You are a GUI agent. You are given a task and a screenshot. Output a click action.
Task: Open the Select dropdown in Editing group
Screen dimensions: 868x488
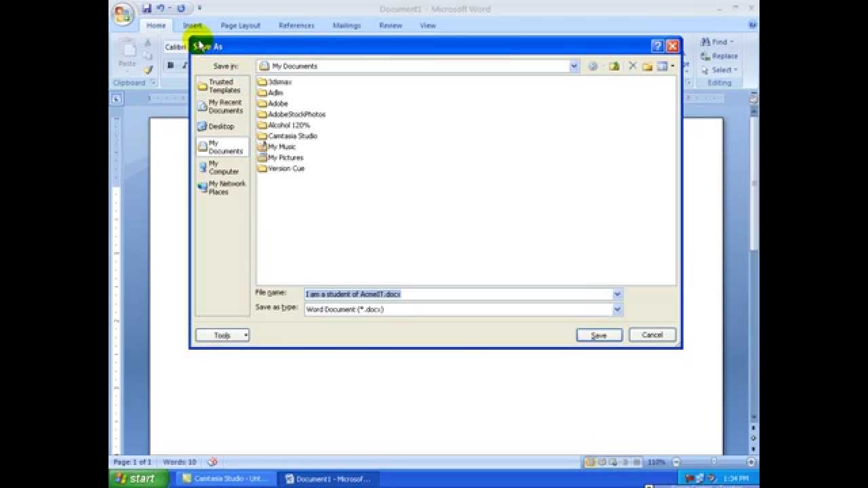point(719,70)
